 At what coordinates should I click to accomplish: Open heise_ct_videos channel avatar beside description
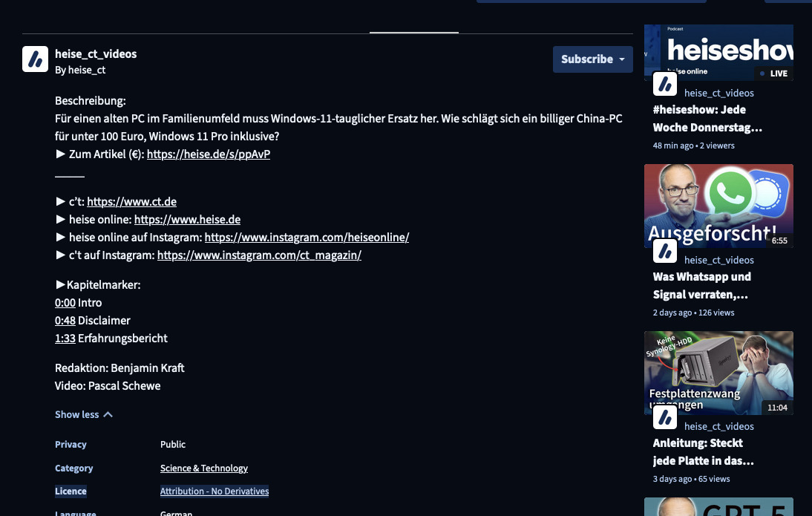coord(35,59)
